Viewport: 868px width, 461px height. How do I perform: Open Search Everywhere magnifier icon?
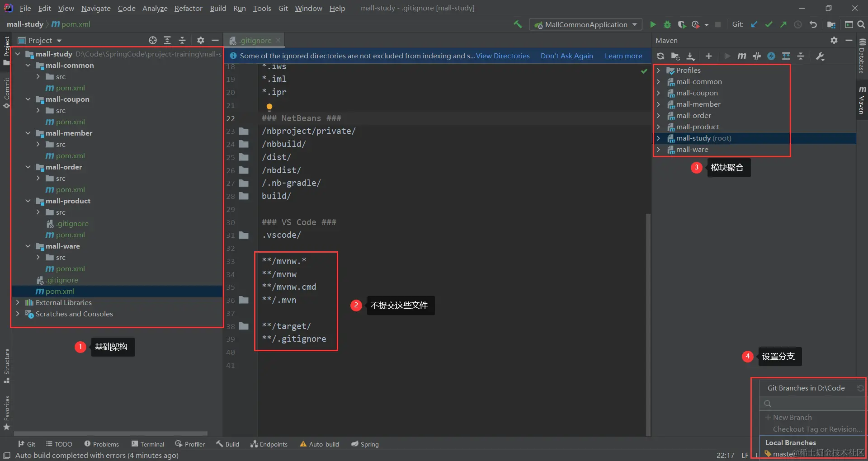(x=861, y=24)
